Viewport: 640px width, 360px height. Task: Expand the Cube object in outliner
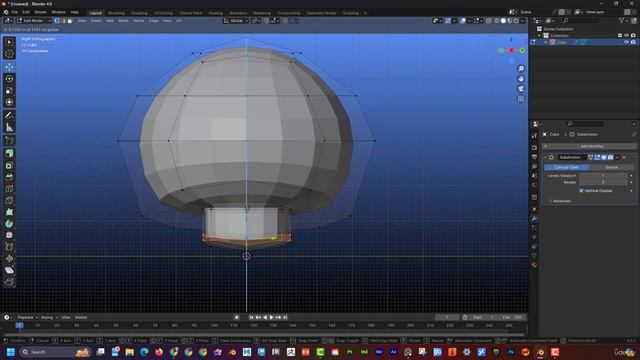click(x=546, y=42)
